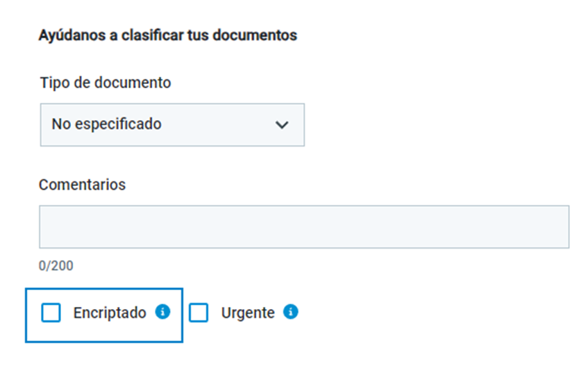Click the 'Tipo de documento' field label
588x368 pixels.
click(x=106, y=83)
